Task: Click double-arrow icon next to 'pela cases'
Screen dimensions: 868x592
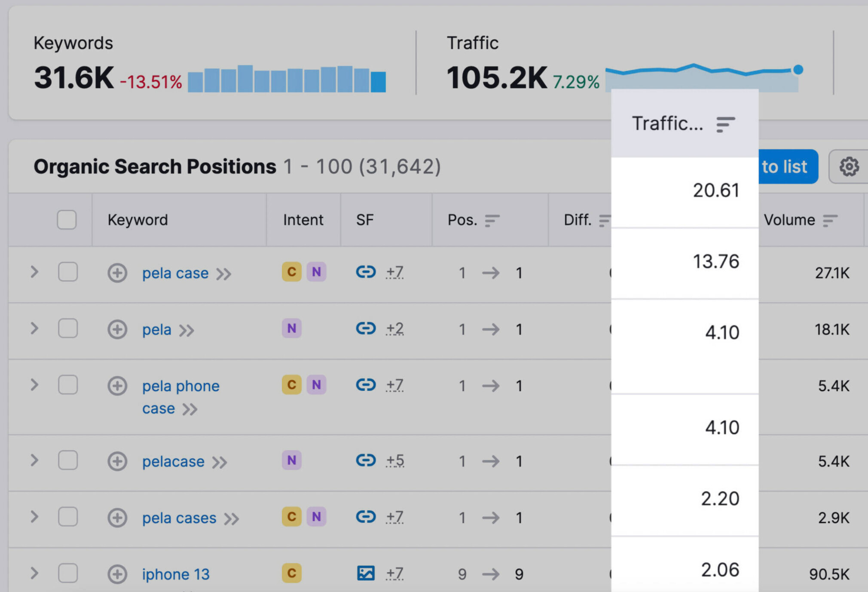Action: click(x=231, y=519)
